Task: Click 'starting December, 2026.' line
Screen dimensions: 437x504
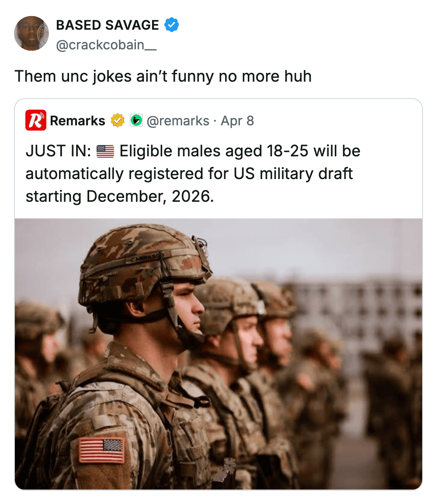Action: [x=120, y=197]
